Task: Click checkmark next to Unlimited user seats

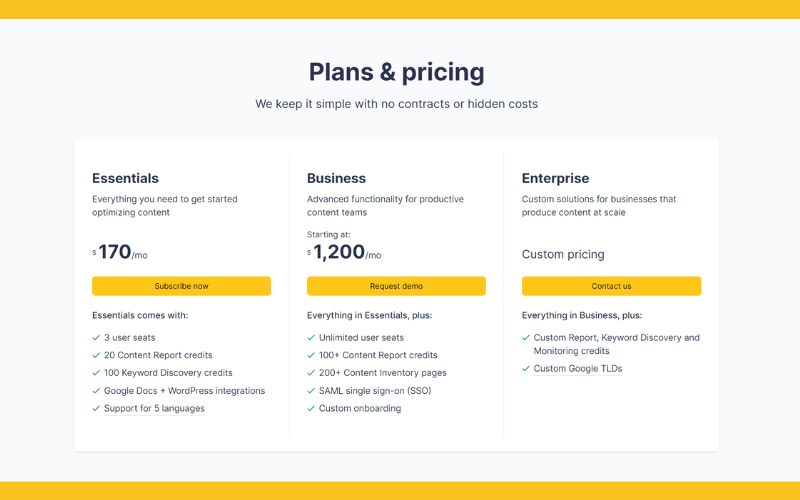Action: [x=311, y=338]
